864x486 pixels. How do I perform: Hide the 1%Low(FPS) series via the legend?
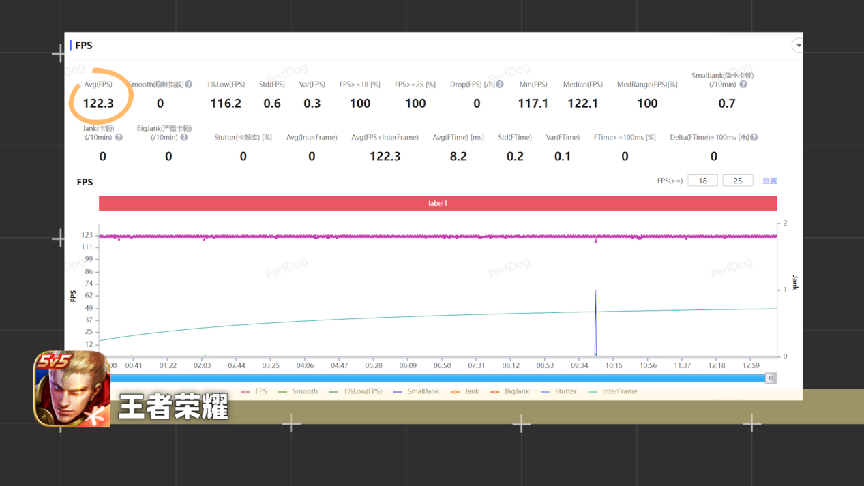(x=358, y=392)
